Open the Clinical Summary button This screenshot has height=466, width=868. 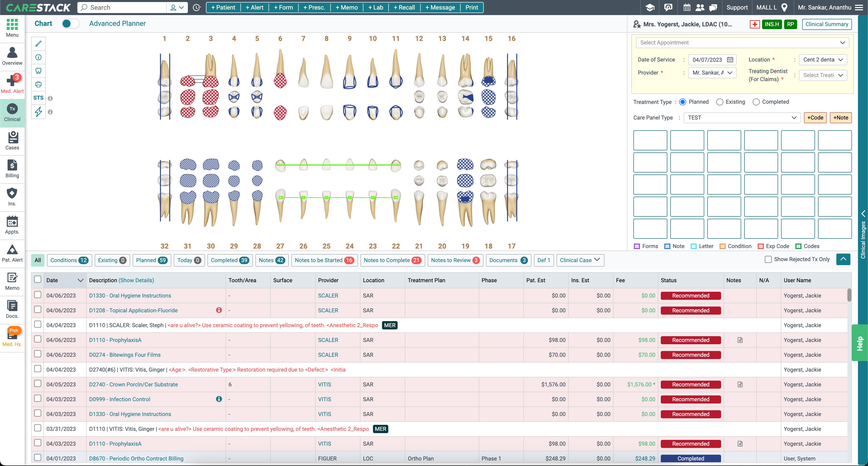827,24
